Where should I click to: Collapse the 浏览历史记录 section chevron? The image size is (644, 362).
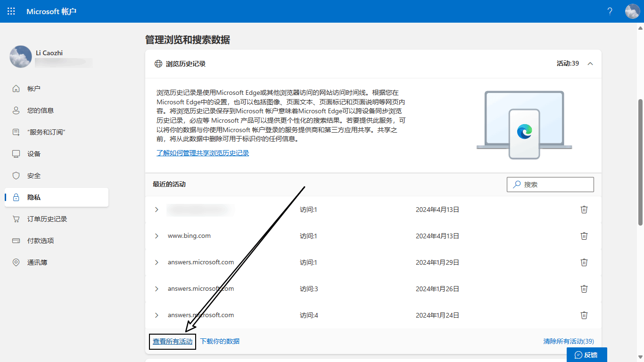(590, 64)
